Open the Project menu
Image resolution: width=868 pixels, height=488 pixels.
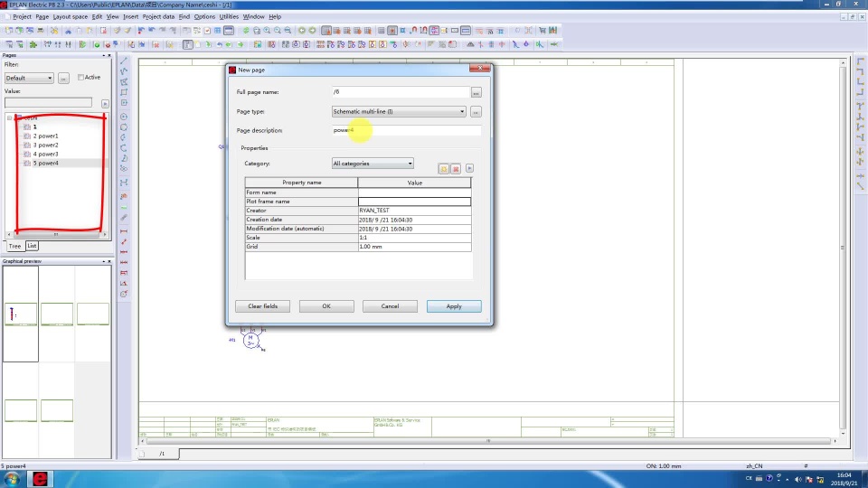click(x=22, y=16)
